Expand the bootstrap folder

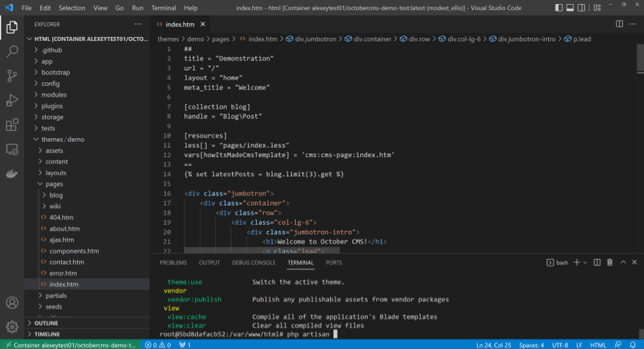tap(87, 73)
